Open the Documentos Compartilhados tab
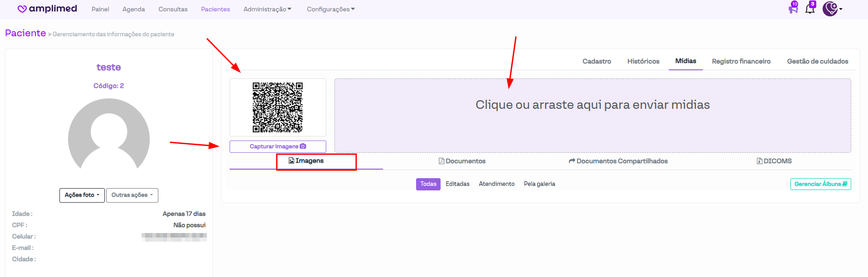Screen dimensions: 868x277 618,161
